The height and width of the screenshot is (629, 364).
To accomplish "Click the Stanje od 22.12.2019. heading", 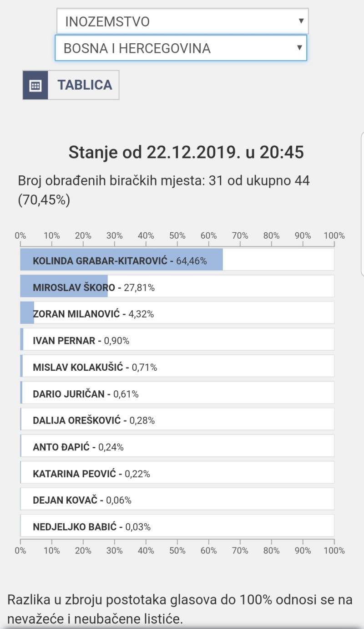I will (186, 153).
